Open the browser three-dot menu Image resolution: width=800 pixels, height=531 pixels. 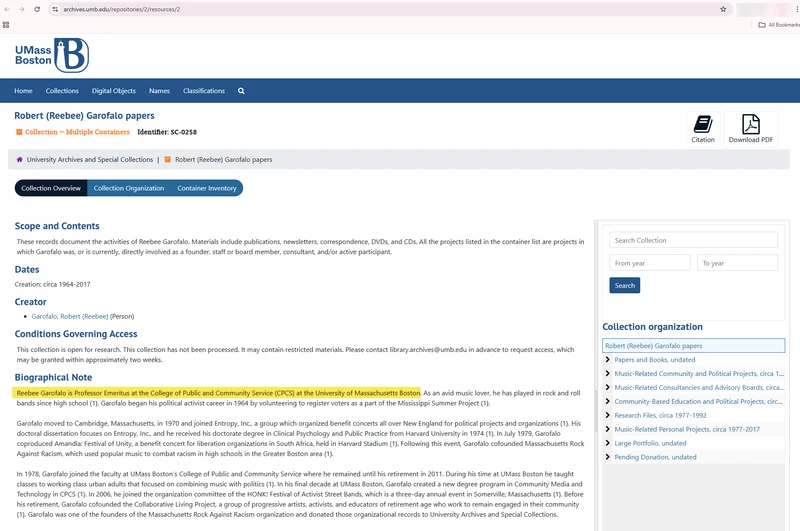click(797, 9)
